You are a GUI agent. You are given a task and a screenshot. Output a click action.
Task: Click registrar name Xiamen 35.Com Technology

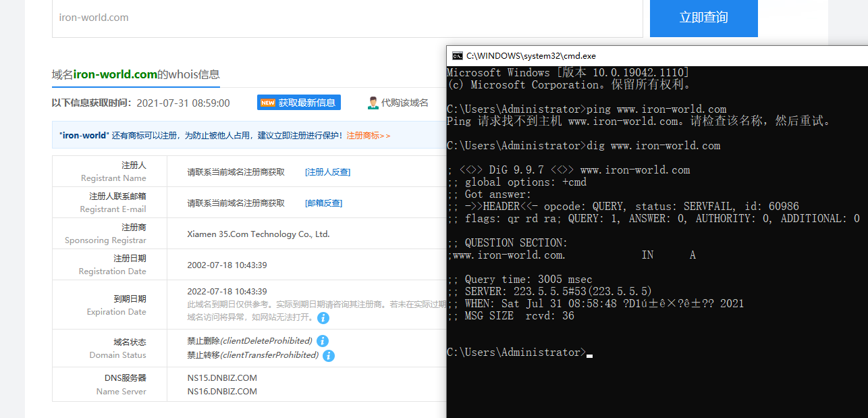click(x=258, y=234)
